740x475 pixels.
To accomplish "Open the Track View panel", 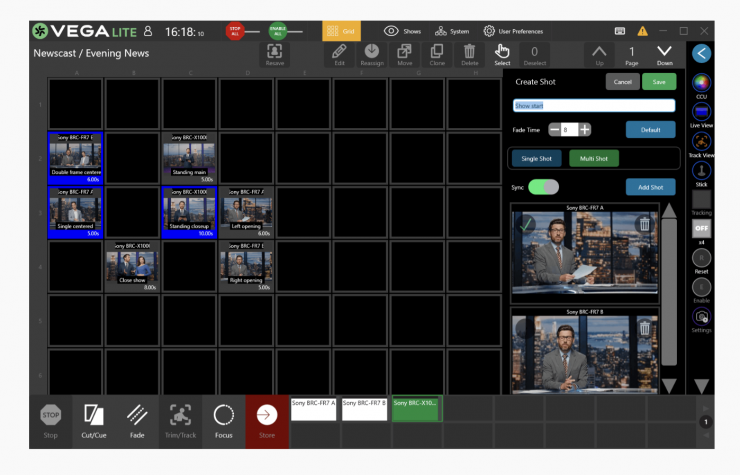I will click(701, 142).
